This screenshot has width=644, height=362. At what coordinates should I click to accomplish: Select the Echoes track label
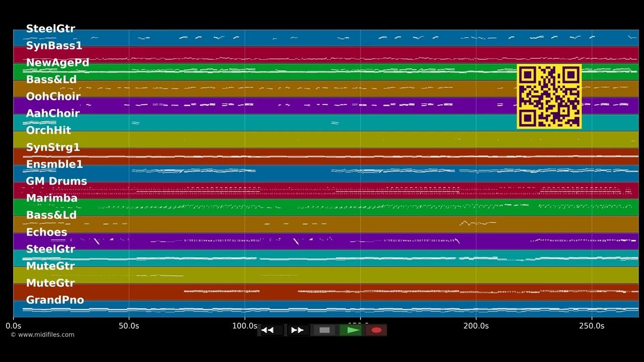click(46, 232)
